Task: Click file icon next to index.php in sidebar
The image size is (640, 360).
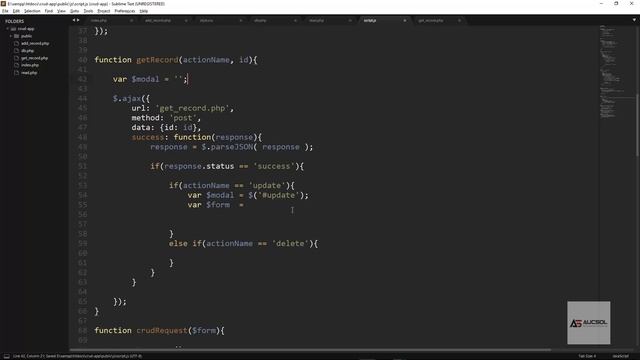Action: 17,65
